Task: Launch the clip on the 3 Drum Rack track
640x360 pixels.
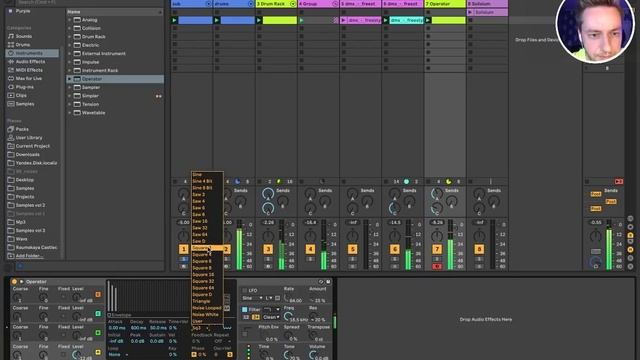Action: [259, 20]
